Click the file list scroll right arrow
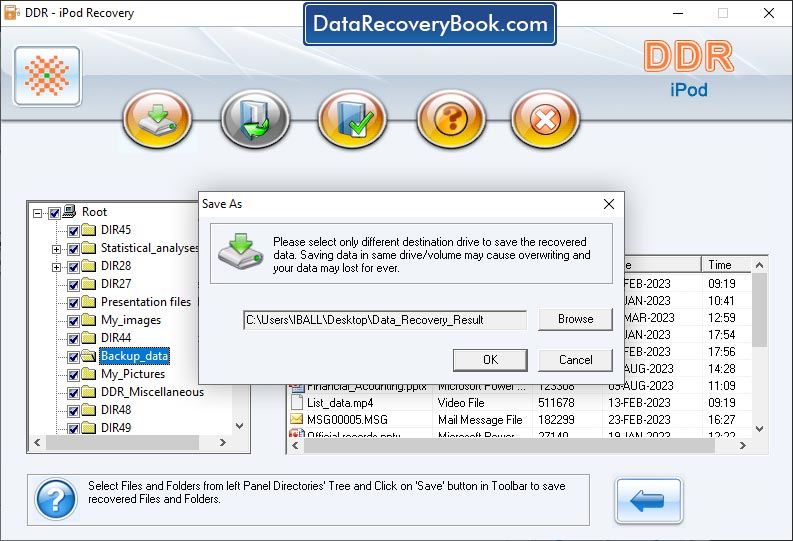Image resolution: width=793 pixels, height=541 pixels. tap(742, 445)
